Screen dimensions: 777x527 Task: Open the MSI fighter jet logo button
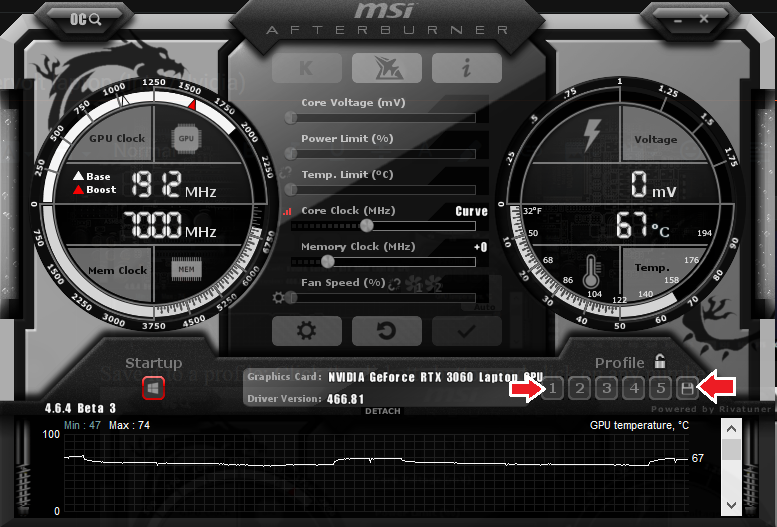tap(387, 68)
